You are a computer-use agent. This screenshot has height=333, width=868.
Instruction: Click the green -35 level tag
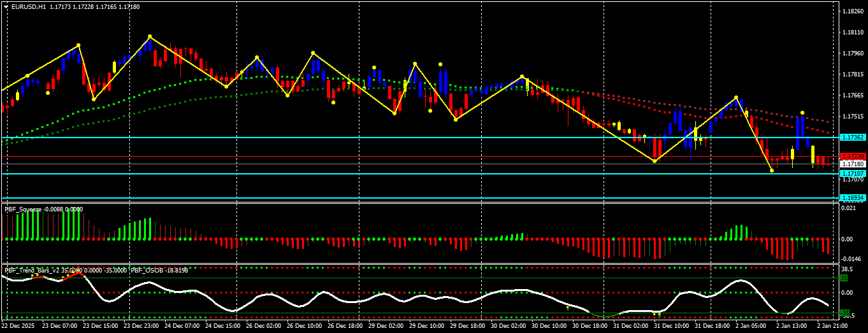tap(845, 313)
